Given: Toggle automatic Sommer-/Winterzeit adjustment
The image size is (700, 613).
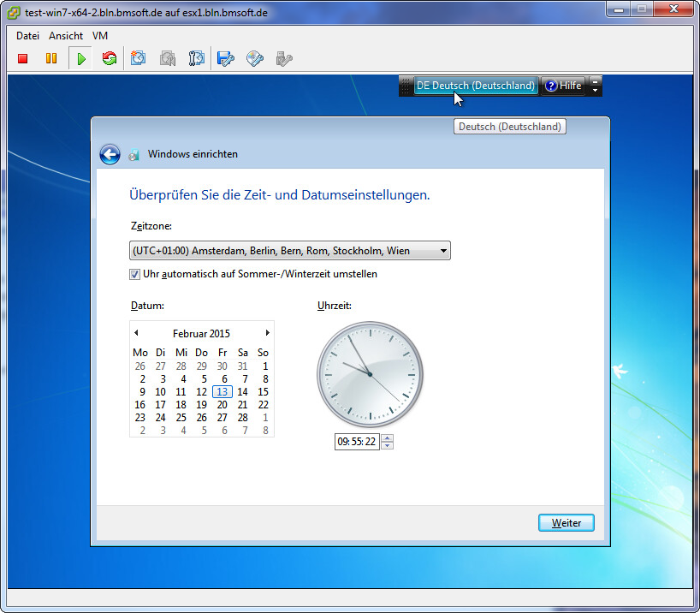Looking at the screenshot, I should point(135,274).
